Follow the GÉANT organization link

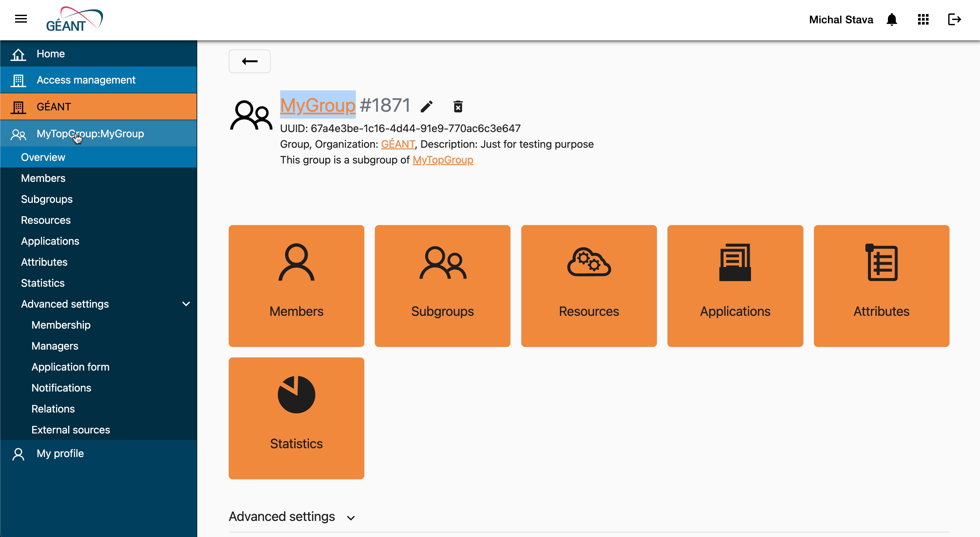398,144
